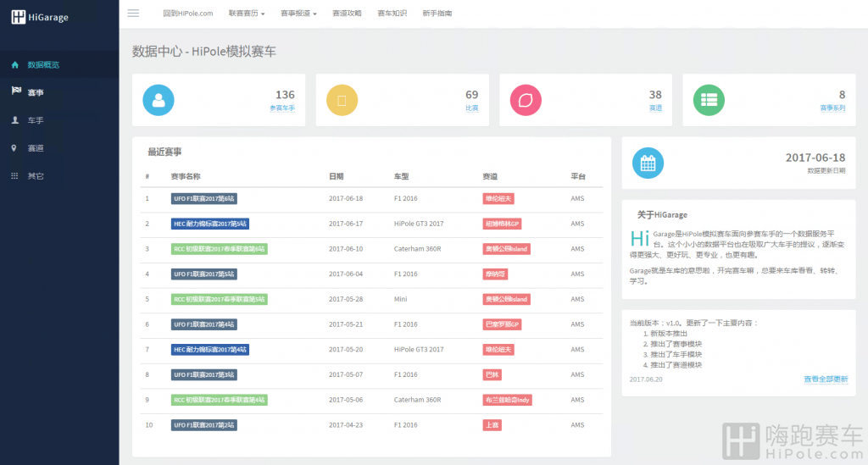This screenshot has width=868, height=465.
Task: Click the pink circle icon on 赛道 card
Action: [x=526, y=100]
